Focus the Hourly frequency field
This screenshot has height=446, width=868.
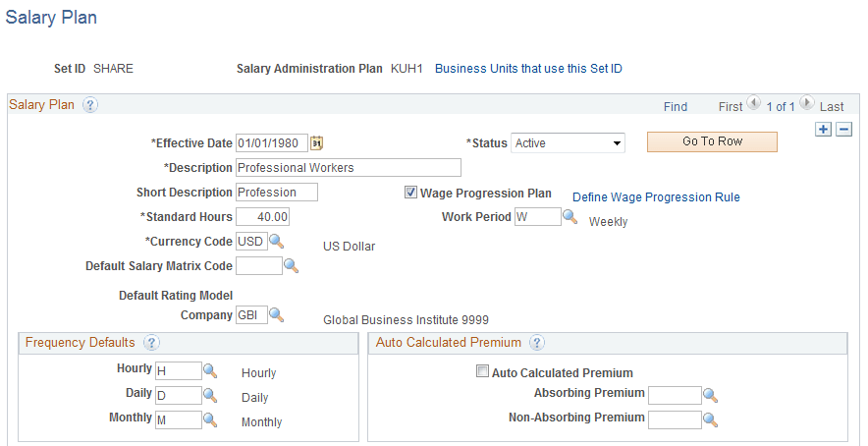[x=179, y=370]
